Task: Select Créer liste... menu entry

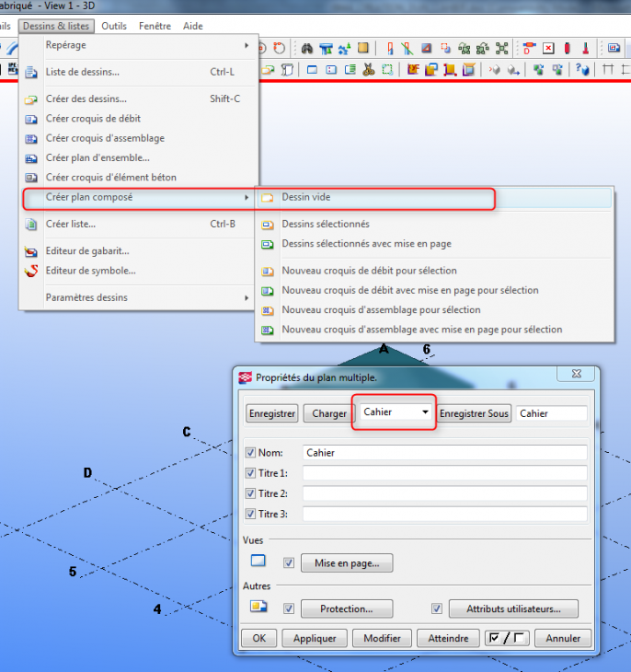Action: 138,224
